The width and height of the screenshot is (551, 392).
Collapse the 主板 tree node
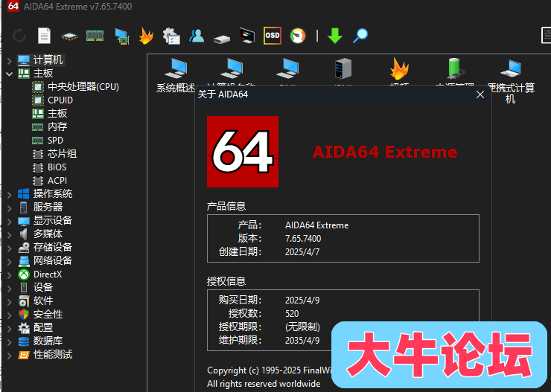[x=10, y=74]
